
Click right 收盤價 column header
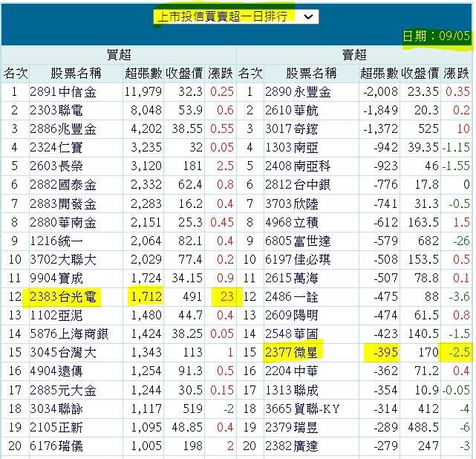419,73
